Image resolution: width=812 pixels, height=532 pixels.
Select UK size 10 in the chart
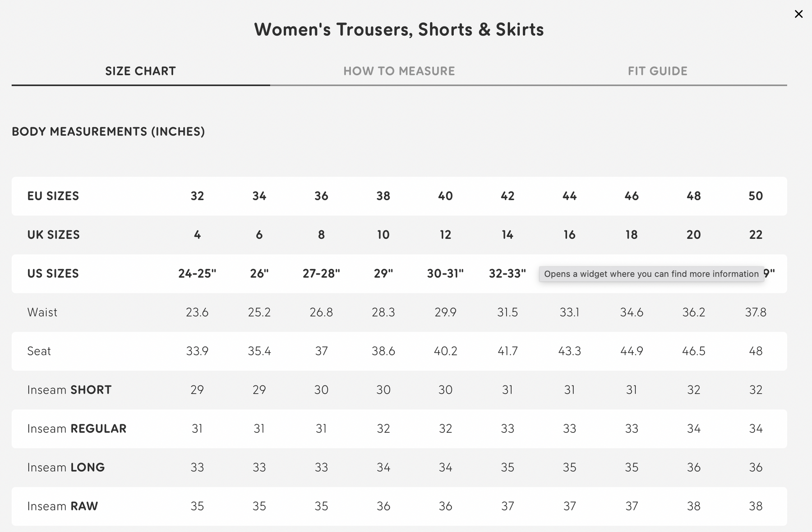(x=383, y=235)
